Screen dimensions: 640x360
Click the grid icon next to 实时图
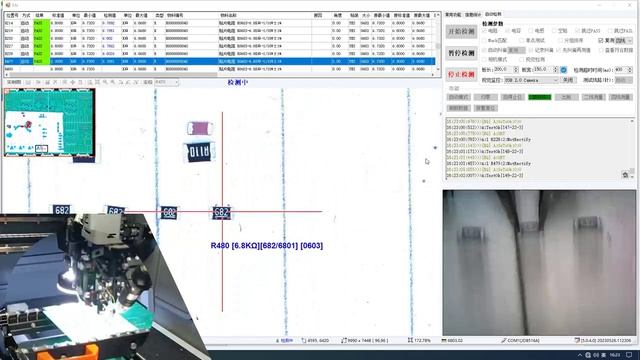click(x=29, y=82)
